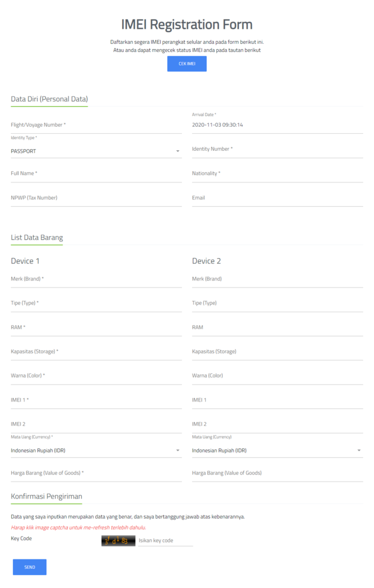Click into the Full Name field
374x588 pixels.
[96, 174]
